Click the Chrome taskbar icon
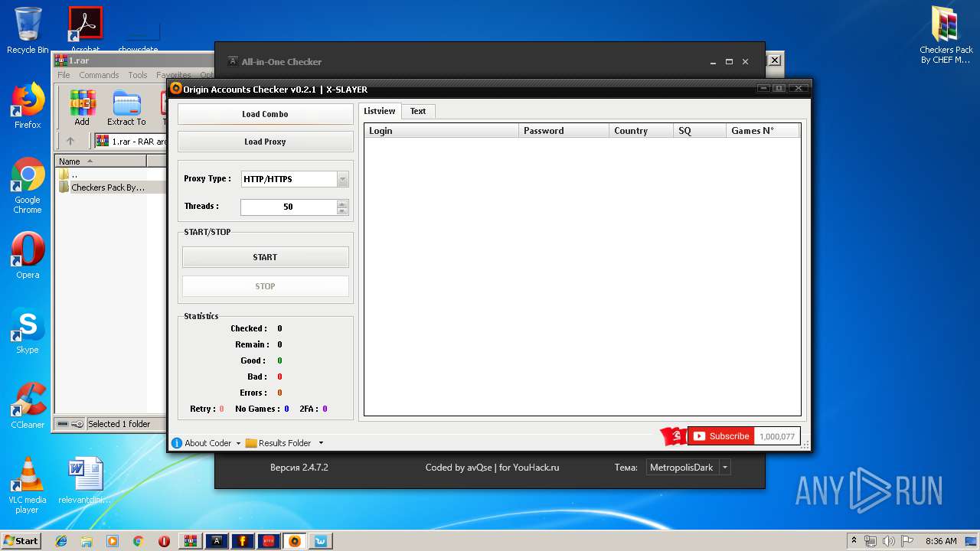The image size is (980, 551). [x=139, y=541]
